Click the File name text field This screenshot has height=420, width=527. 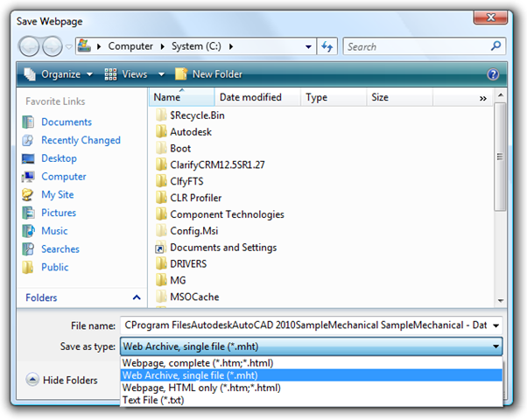305,325
